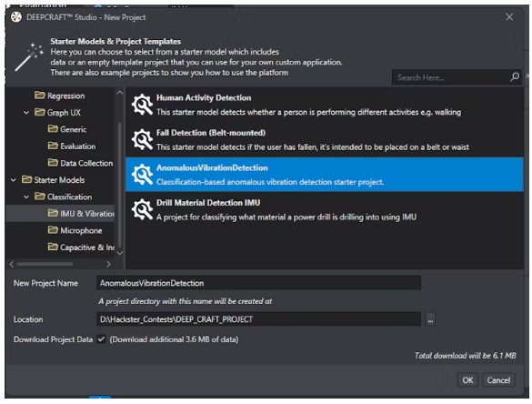Open the location browse ellipsis button
Viewport: 532px width, 404px height.
tap(430, 319)
